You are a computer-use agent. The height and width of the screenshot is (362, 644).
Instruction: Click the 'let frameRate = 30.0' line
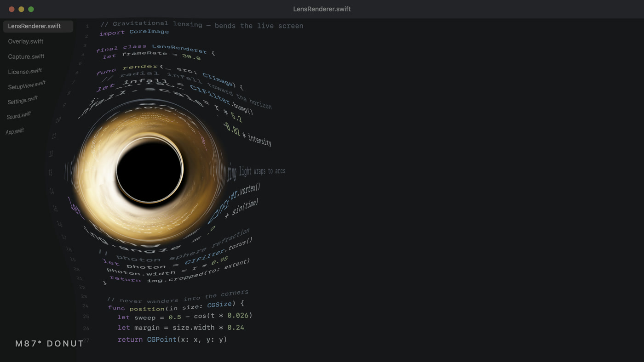point(151,56)
